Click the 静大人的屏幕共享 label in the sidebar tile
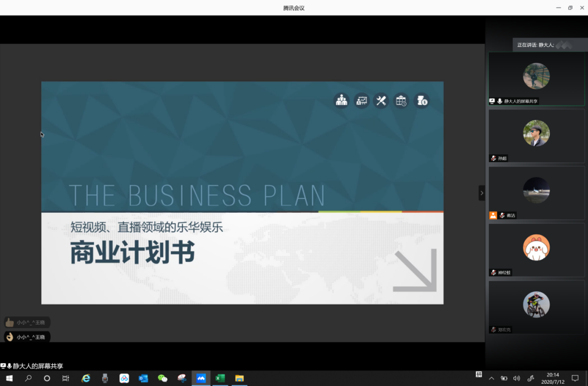This screenshot has height=386, width=588. pos(521,101)
